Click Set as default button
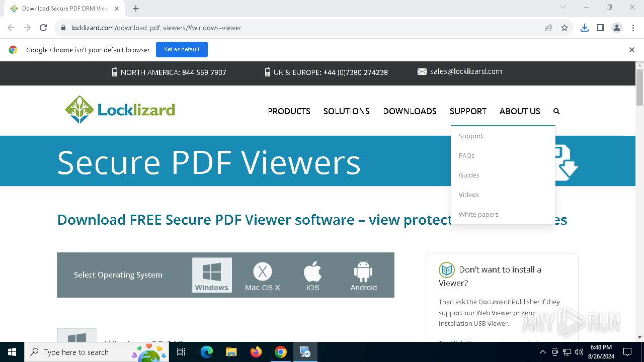 [182, 49]
